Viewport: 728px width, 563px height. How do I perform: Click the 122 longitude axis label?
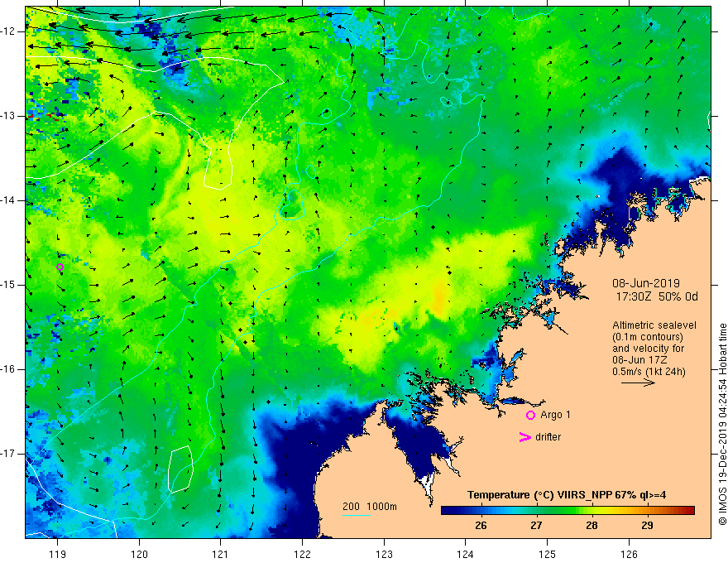302,554
